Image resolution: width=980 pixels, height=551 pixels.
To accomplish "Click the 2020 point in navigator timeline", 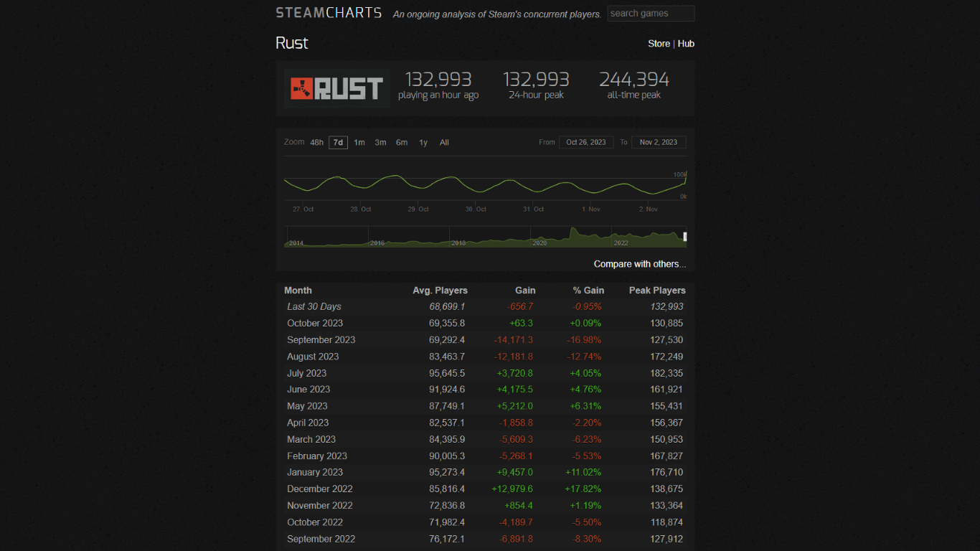I will (540, 243).
